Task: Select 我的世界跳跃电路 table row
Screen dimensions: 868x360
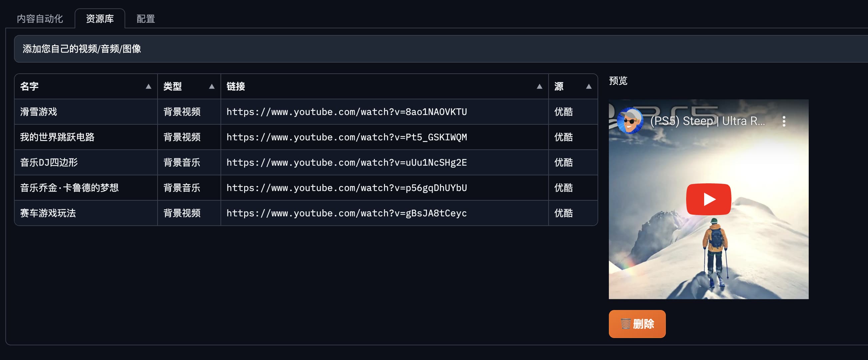Action: click(x=57, y=137)
